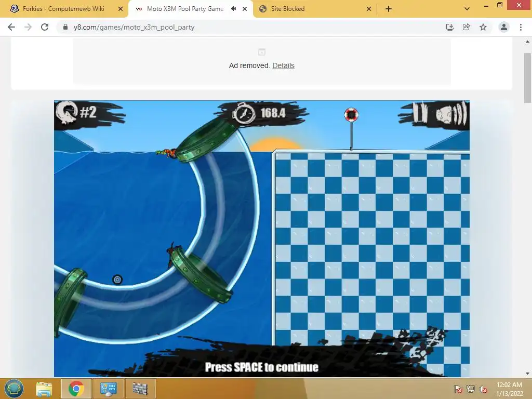Screen dimensions: 532x399
Task: Mute the tab via its audio speaker icon
Action: [x=233, y=9]
